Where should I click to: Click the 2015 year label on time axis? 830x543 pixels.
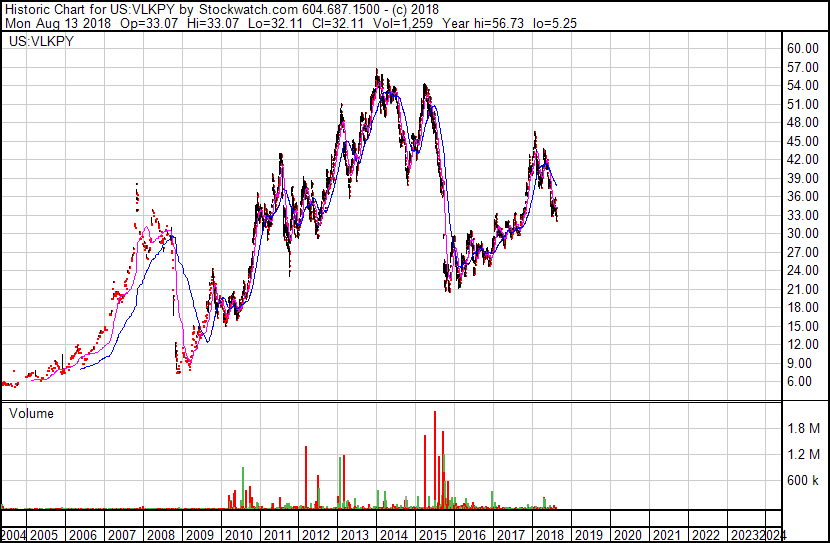pyautogui.click(x=433, y=535)
